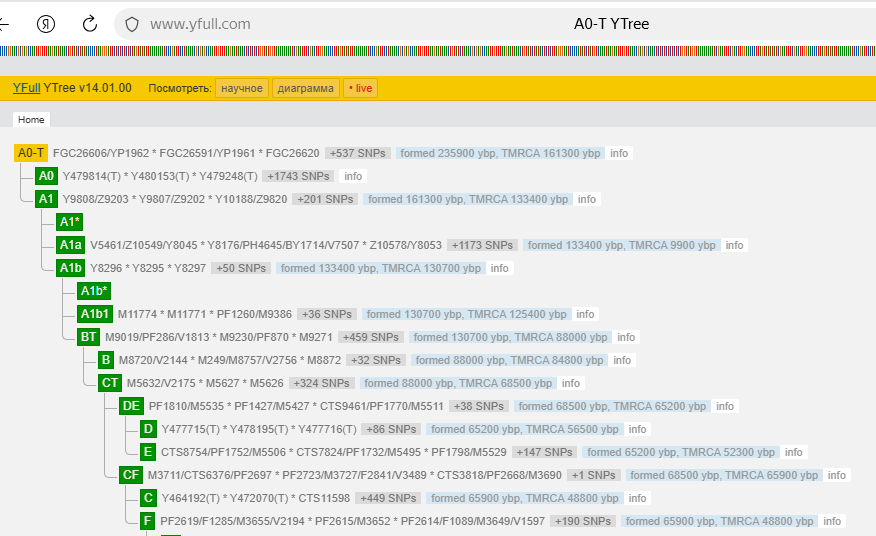Open info link for A0
Viewport: 876px width, 536px height.
(x=353, y=176)
